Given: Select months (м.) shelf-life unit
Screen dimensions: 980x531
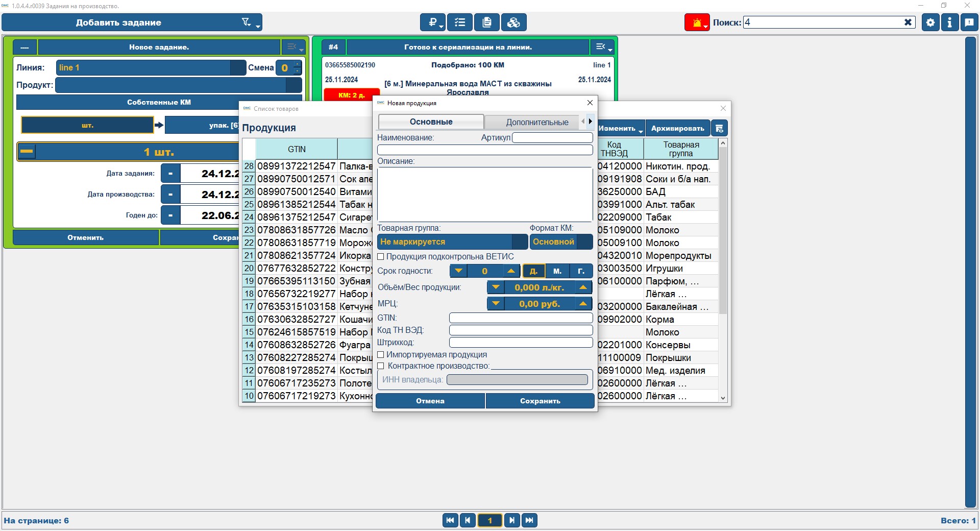Looking at the screenshot, I should (557, 271).
